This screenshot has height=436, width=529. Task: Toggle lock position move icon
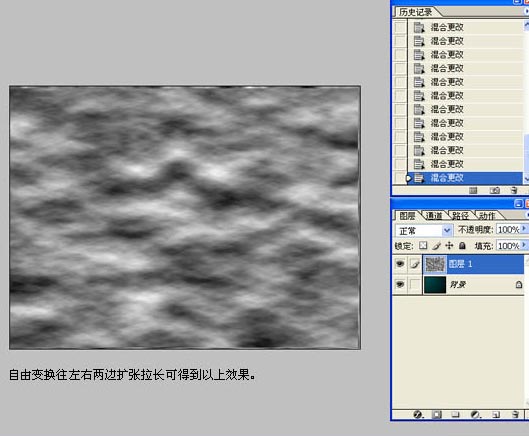(x=449, y=245)
